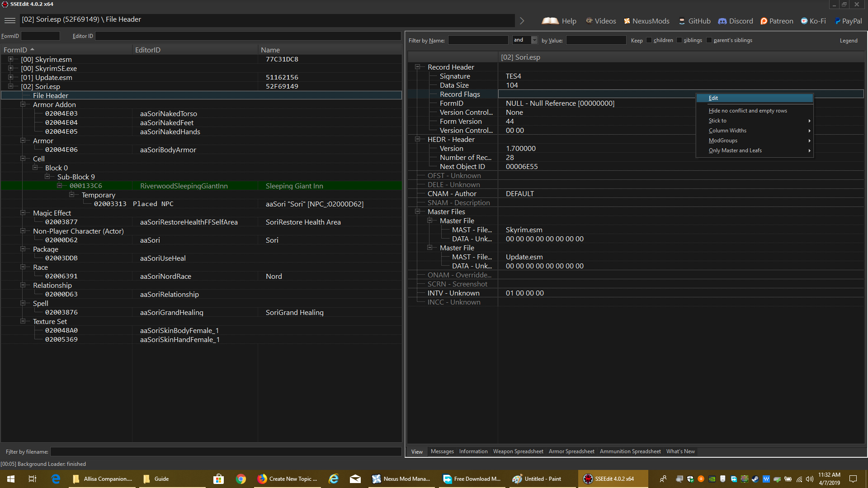Click the forward navigation arrow
Image resolution: width=868 pixels, height=488 pixels.
(x=522, y=21)
